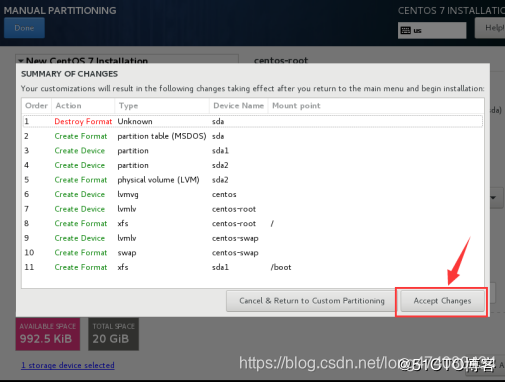
Task: Sort by the Device Name column header
Action: coord(239,106)
